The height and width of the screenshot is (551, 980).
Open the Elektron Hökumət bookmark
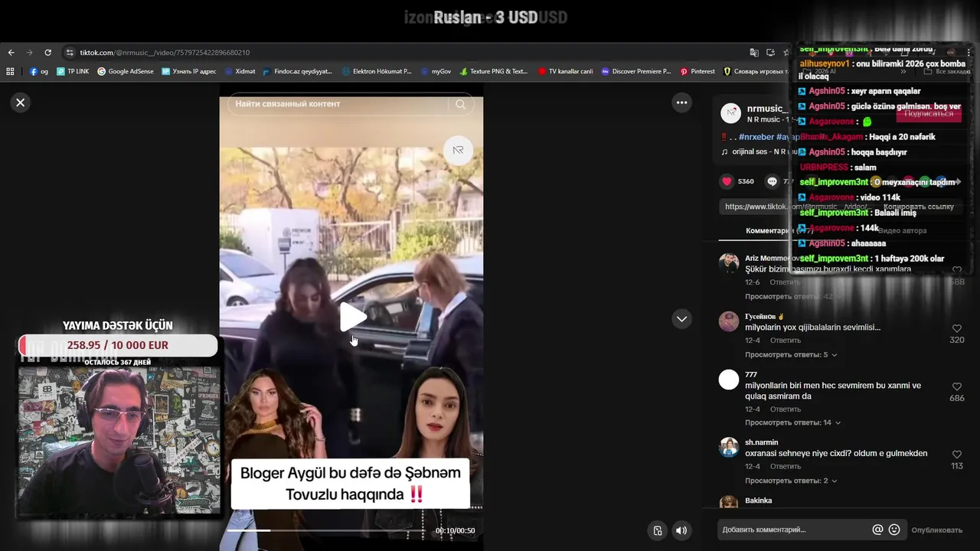[377, 71]
